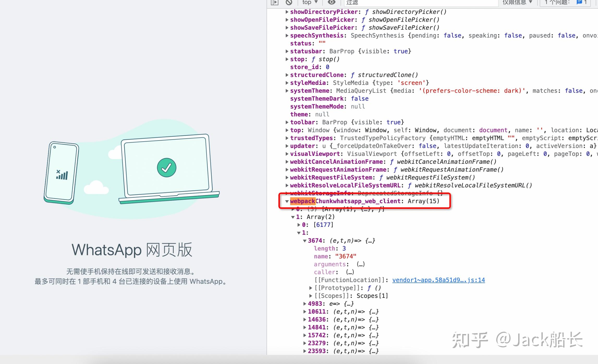Expand the top Window property

[x=287, y=130]
